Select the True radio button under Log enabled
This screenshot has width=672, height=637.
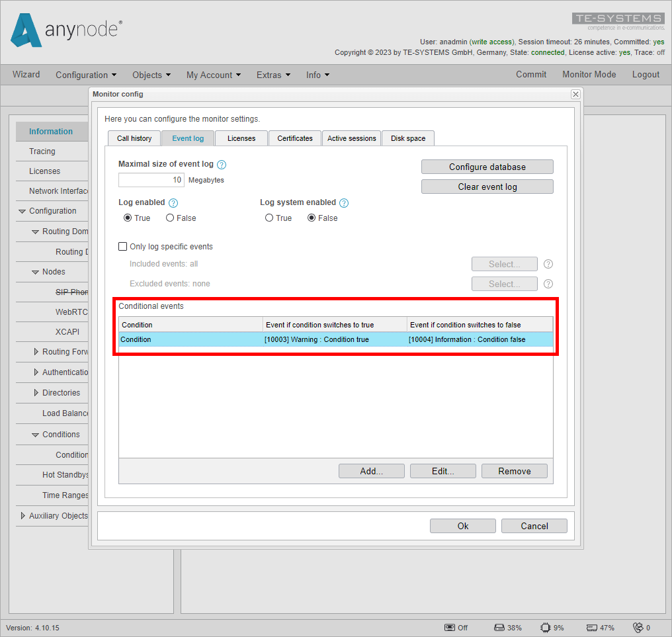pos(126,218)
